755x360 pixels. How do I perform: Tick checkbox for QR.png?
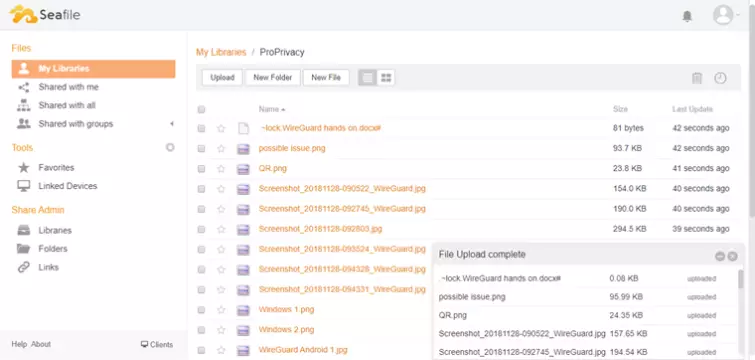click(x=201, y=169)
